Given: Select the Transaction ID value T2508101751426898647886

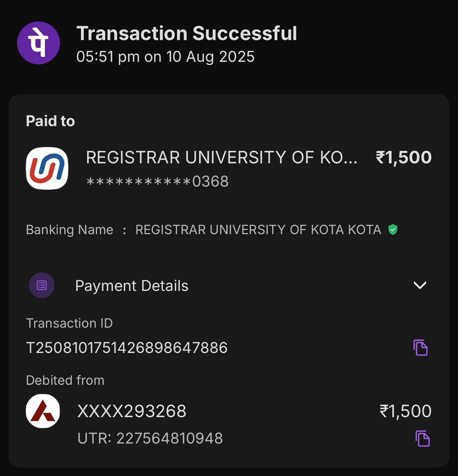Looking at the screenshot, I should [127, 348].
